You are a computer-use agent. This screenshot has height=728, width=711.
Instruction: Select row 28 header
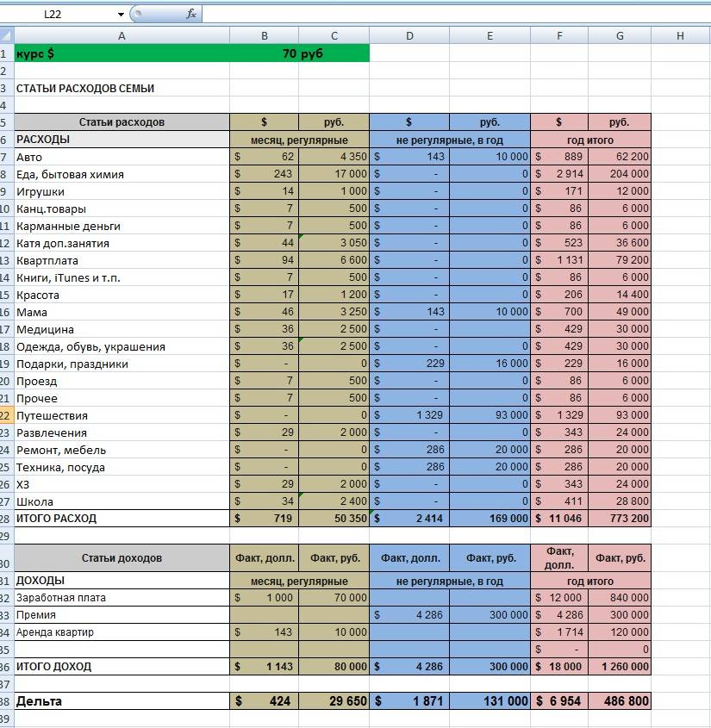pos(7,519)
